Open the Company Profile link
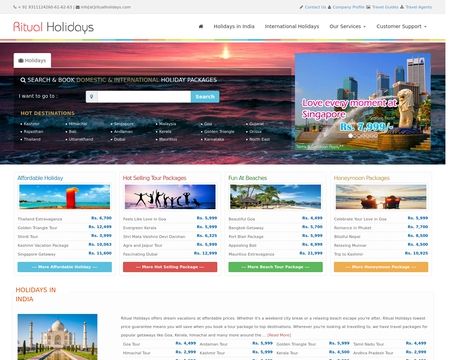 [348, 7]
